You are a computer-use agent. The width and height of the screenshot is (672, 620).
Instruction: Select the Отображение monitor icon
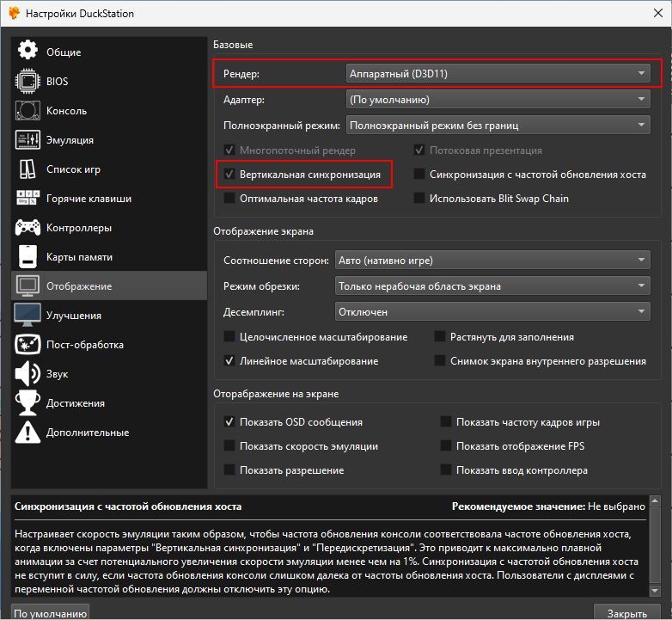(27, 285)
